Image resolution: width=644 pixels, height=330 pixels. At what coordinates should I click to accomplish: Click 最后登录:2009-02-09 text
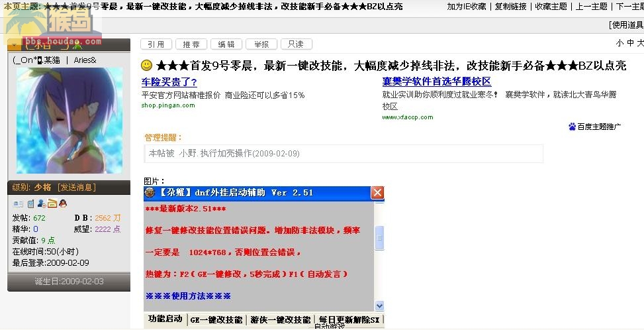50,262
